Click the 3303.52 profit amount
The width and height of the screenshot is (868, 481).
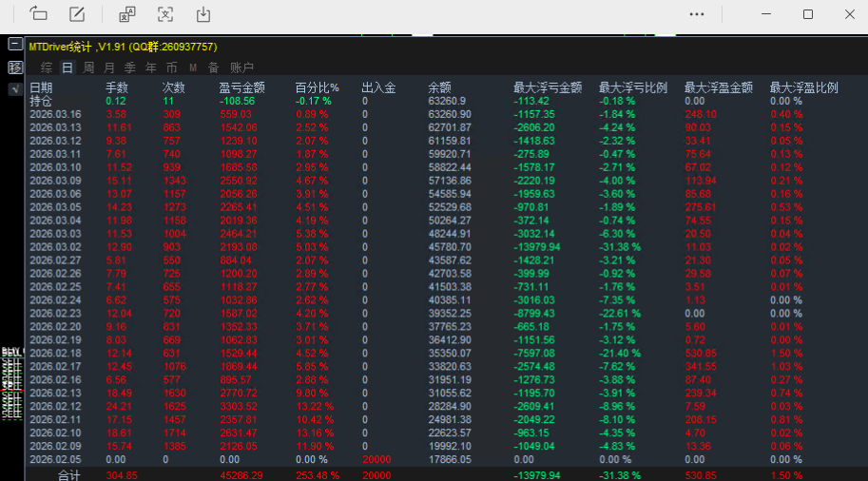click(x=239, y=406)
